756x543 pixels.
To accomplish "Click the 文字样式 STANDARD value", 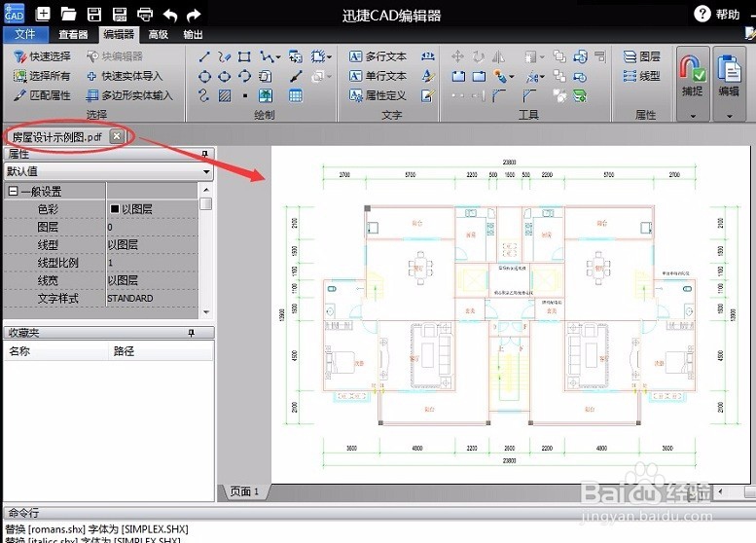I will coord(152,299).
